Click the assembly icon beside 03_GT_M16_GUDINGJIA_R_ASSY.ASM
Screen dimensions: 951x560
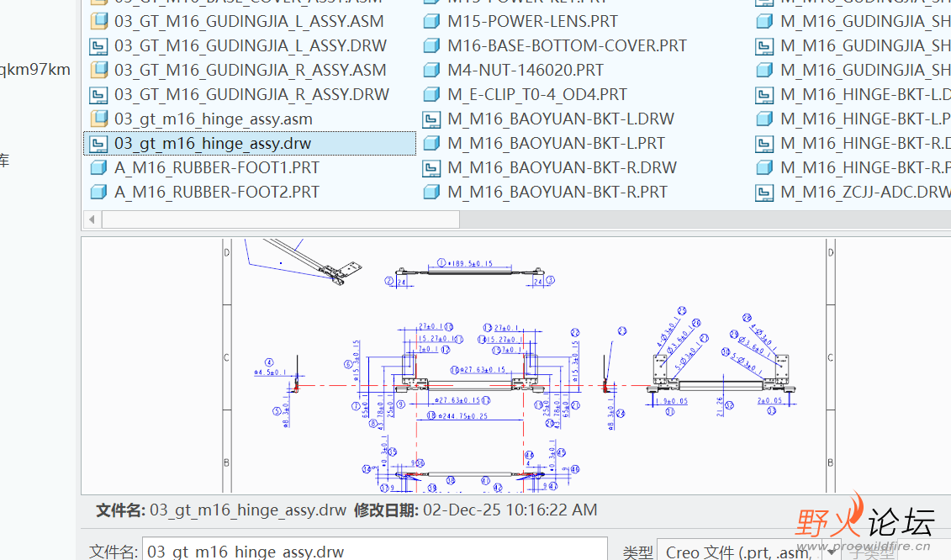(x=98, y=70)
